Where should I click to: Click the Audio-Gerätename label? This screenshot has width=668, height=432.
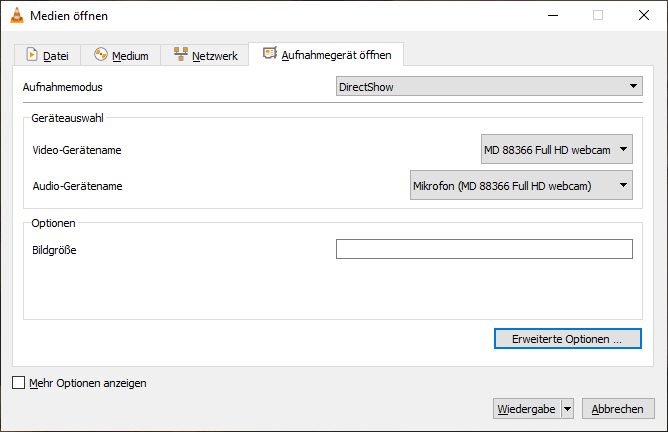[x=78, y=186]
